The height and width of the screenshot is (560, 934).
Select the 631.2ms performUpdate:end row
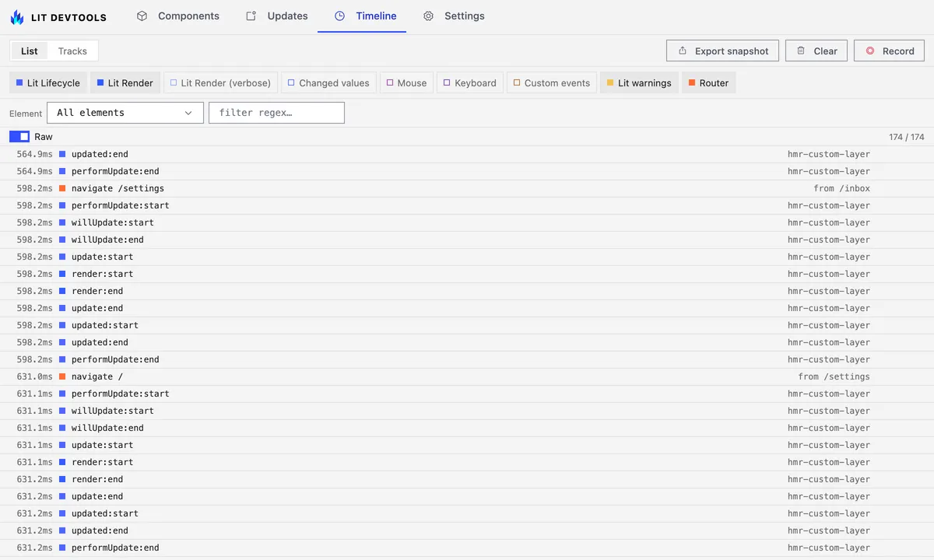point(467,548)
